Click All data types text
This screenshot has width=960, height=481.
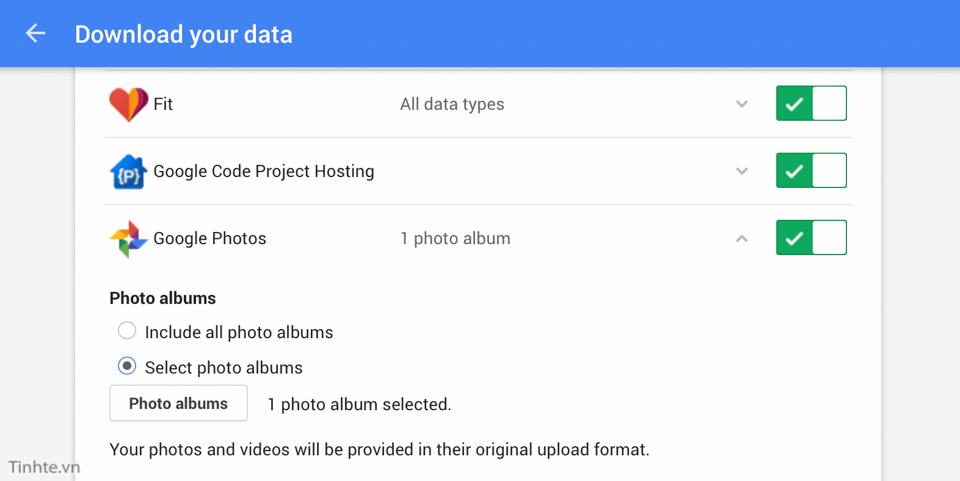452,105
